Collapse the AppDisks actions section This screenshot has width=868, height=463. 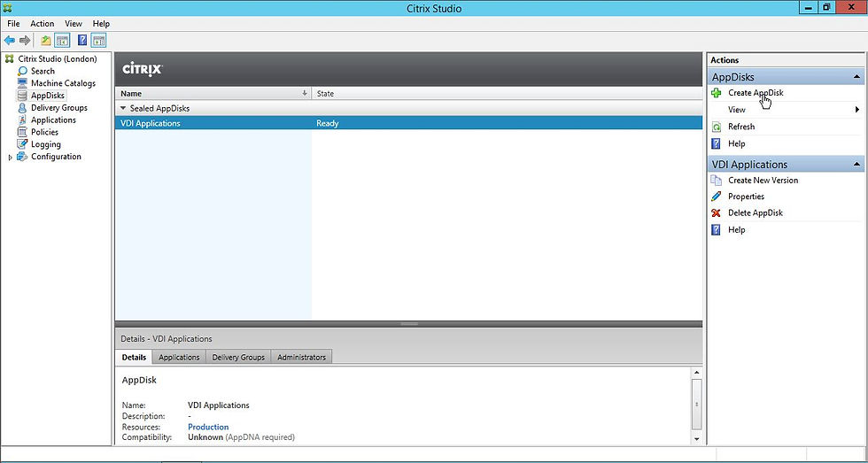click(857, 77)
